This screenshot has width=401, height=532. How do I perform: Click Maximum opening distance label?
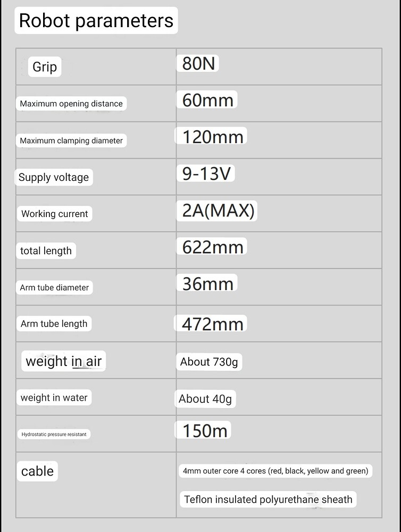[71, 104]
